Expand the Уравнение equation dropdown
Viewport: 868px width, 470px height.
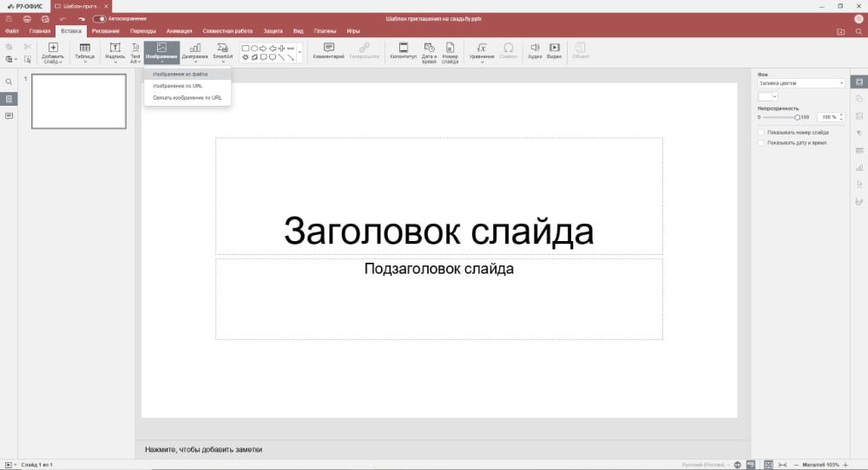coord(481,62)
